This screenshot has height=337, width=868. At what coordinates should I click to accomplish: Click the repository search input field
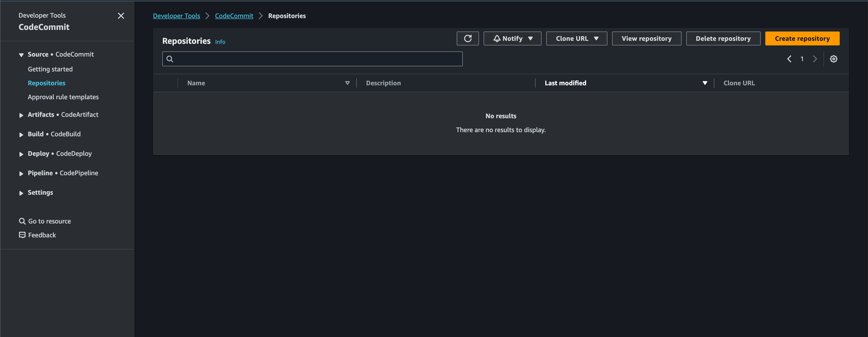pos(317,59)
